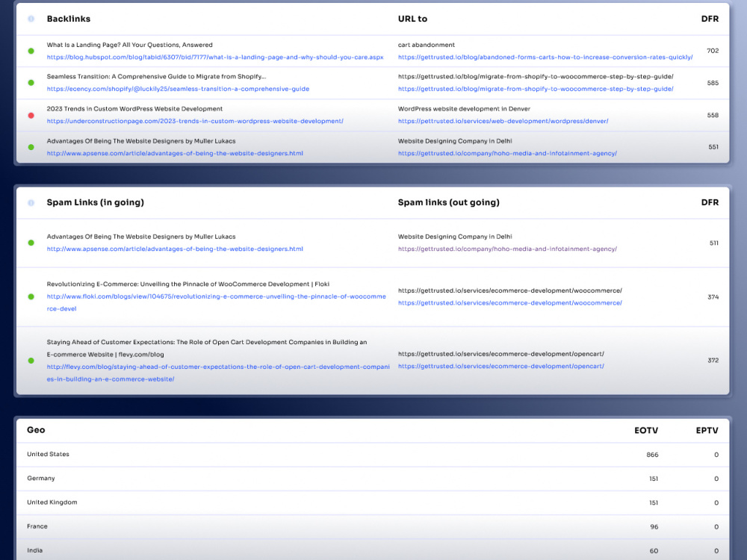Click the info icon beside Spam Links heading

click(31, 202)
